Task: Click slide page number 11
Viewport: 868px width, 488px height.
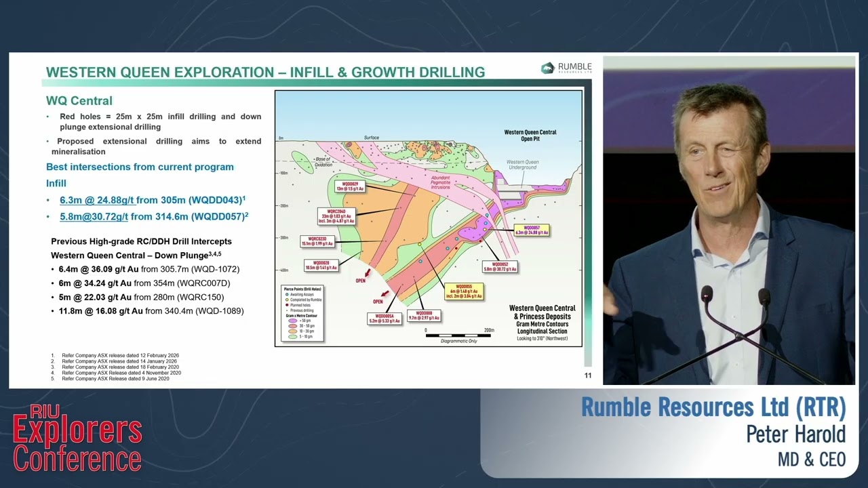Action: click(588, 375)
